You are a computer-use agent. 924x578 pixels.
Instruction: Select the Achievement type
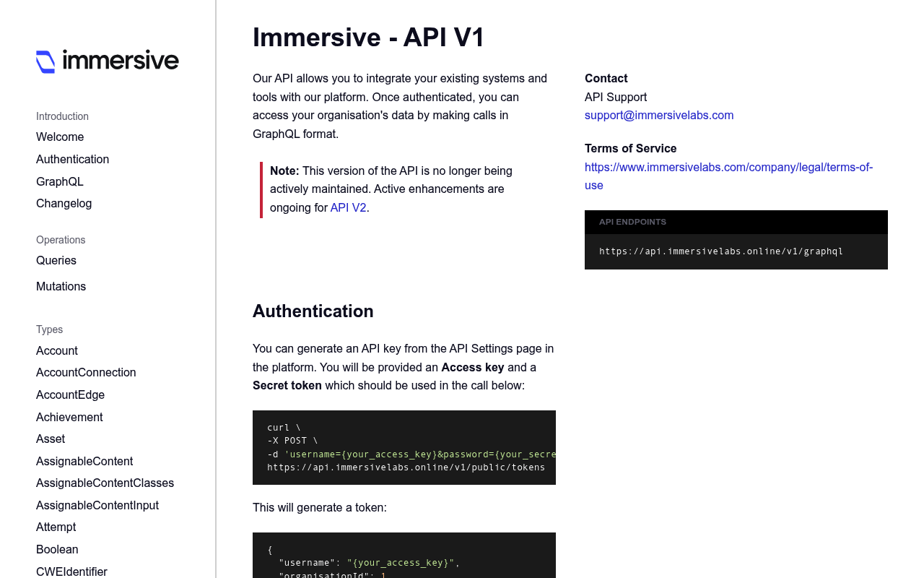coord(69,417)
